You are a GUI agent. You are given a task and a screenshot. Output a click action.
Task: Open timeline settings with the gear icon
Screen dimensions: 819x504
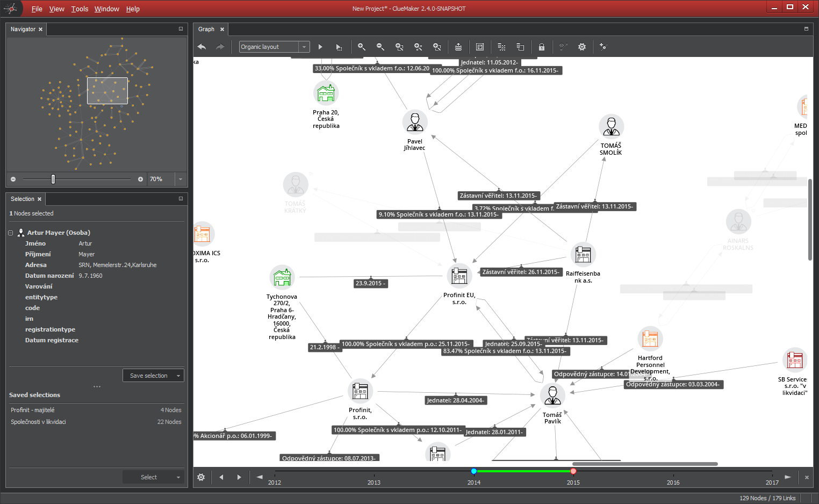click(x=201, y=477)
